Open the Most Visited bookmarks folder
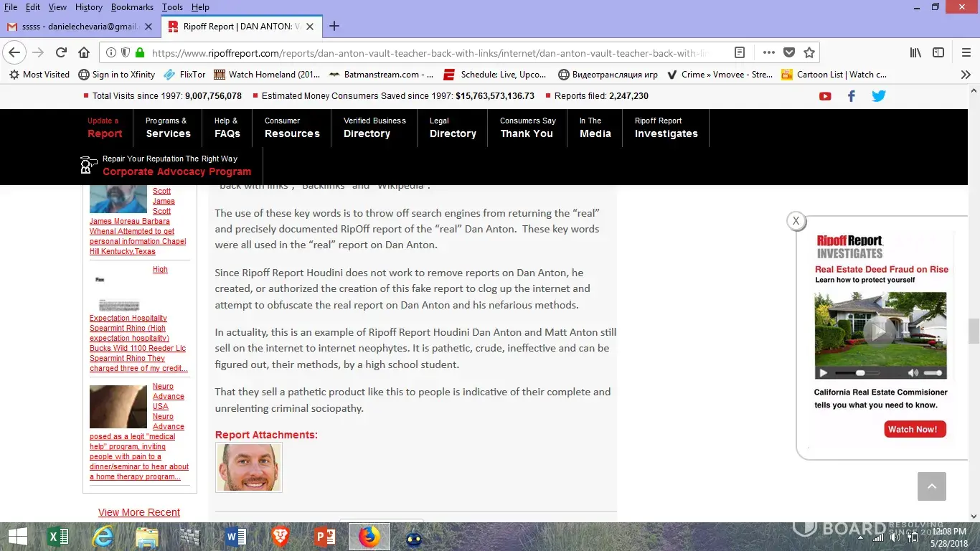The width and height of the screenshot is (980, 551). pyautogui.click(x=39, y=74)
